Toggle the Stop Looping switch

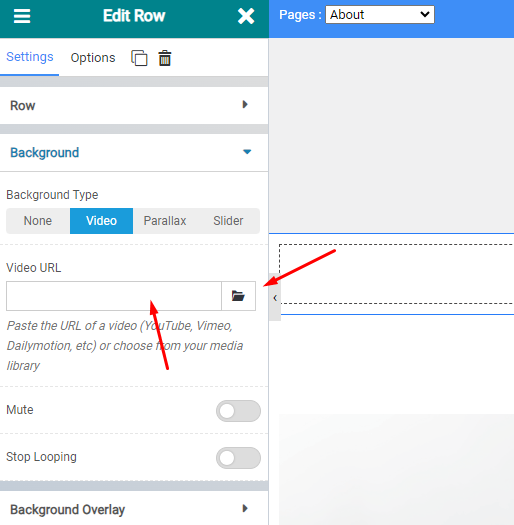pyautogui.click(x=238, y=458)
